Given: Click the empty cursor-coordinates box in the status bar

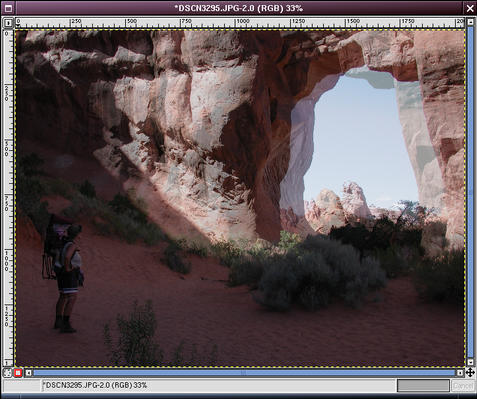Looking at the screenshot, I should [21, 386].
